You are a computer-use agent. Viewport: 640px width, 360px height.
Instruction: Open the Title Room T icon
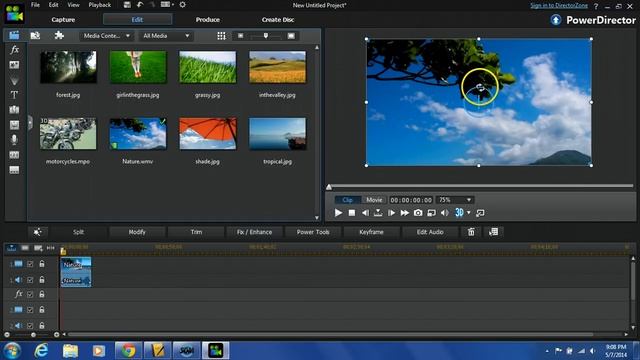[x=14, y=95]
